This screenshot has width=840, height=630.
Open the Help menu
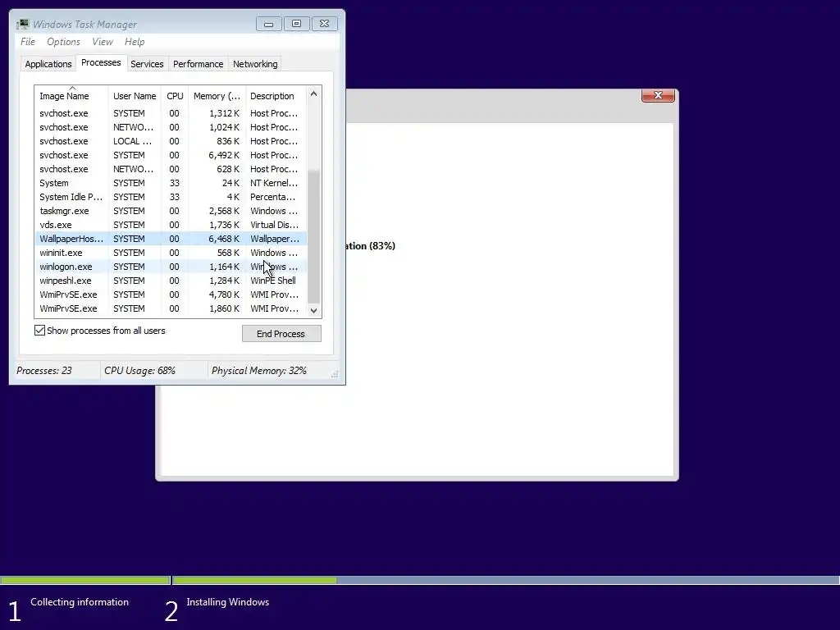click(135, 42)
